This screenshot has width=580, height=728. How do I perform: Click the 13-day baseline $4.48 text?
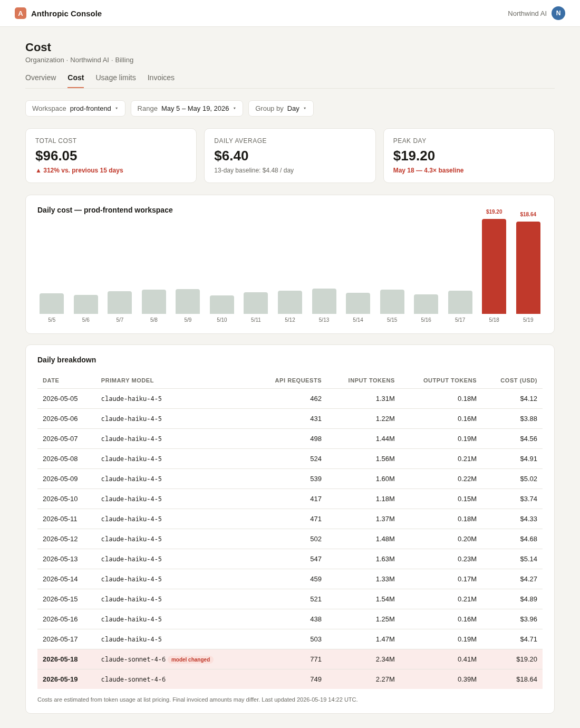point(254,170)
